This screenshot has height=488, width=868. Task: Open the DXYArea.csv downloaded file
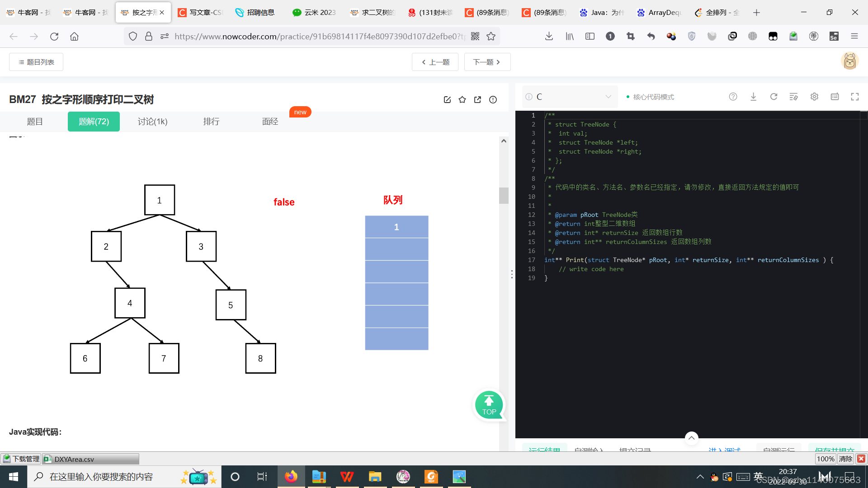90,459
